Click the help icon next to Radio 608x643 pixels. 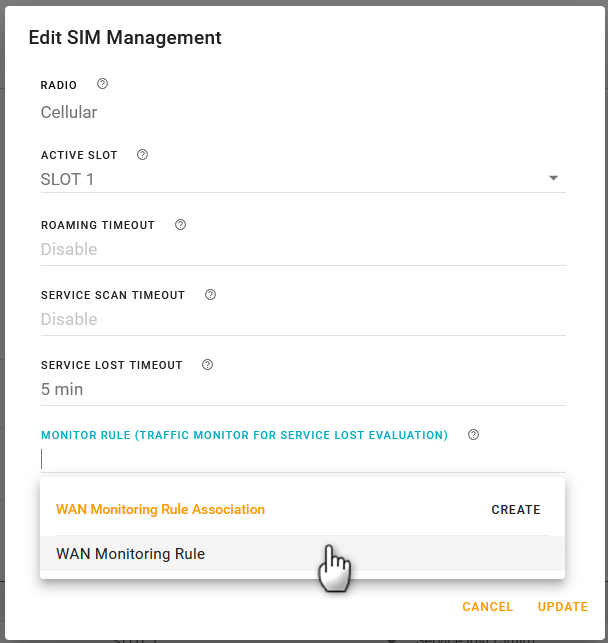coord(102,85)
